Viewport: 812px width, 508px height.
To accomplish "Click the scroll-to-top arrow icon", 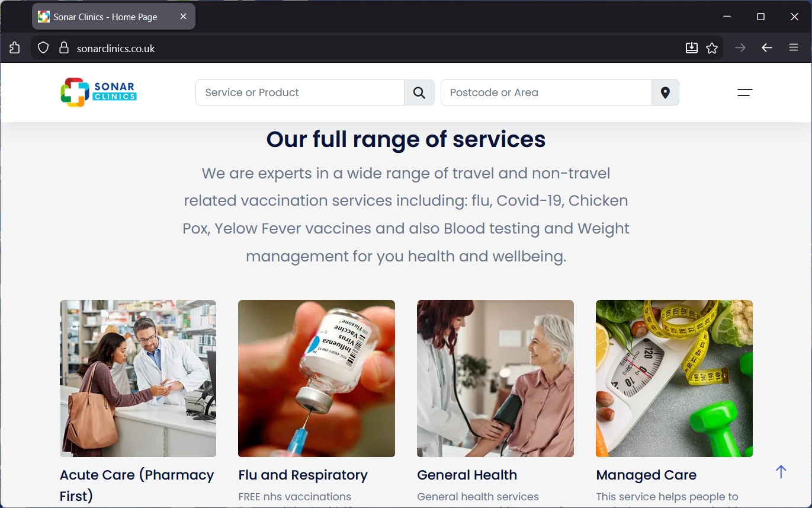I will [781, 472].
